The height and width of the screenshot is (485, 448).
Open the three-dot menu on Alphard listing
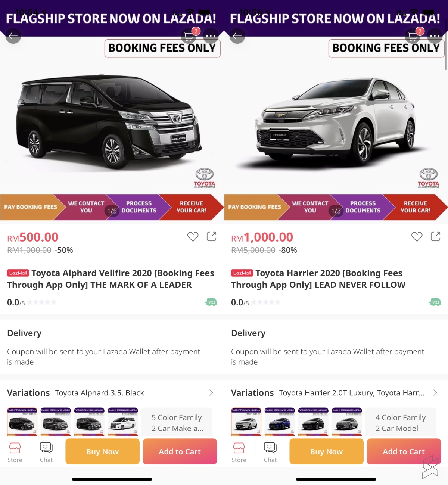211,36
